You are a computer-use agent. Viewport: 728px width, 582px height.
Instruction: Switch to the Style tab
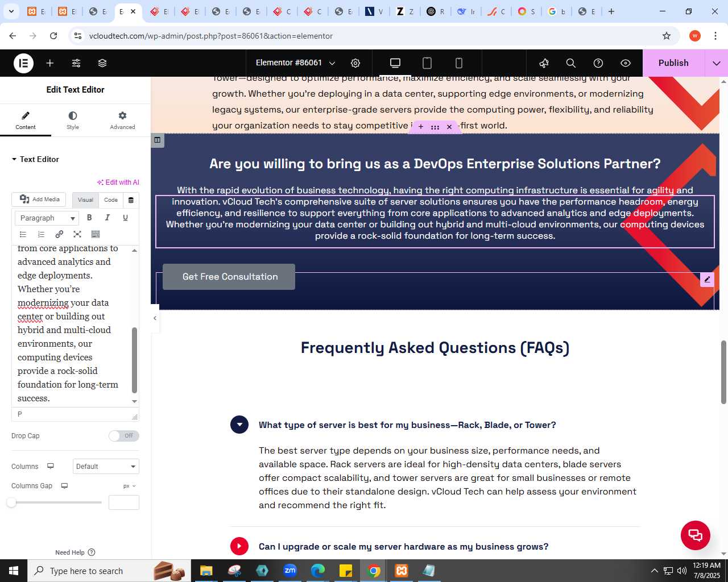(73, 120)
